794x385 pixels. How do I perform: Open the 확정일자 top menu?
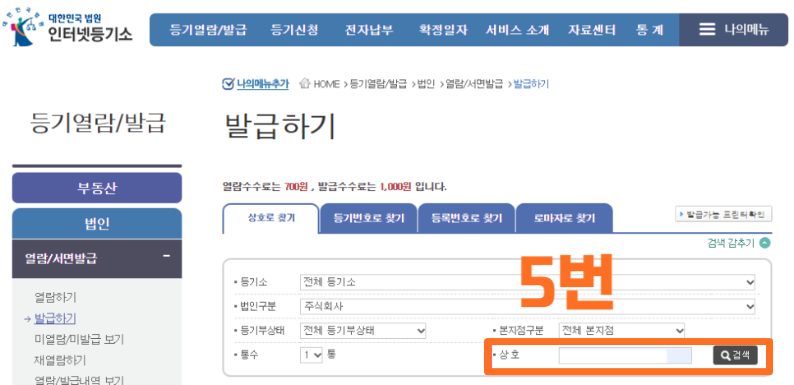point(443,30)
